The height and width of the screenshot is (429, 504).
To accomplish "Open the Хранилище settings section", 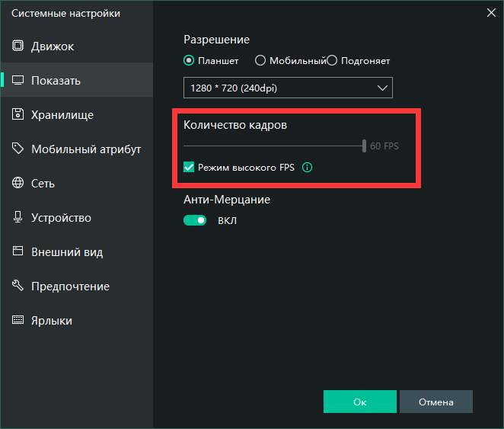I will click(62, 115).
